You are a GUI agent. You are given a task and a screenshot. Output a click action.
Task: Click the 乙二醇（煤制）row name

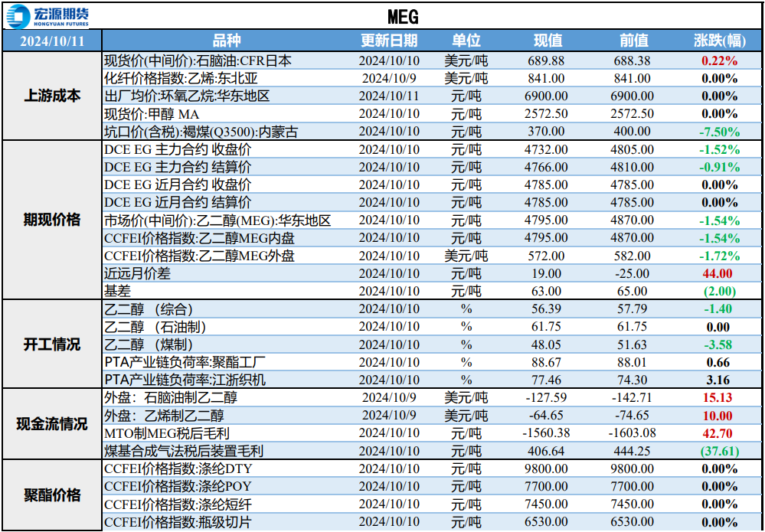coord(149,344)
